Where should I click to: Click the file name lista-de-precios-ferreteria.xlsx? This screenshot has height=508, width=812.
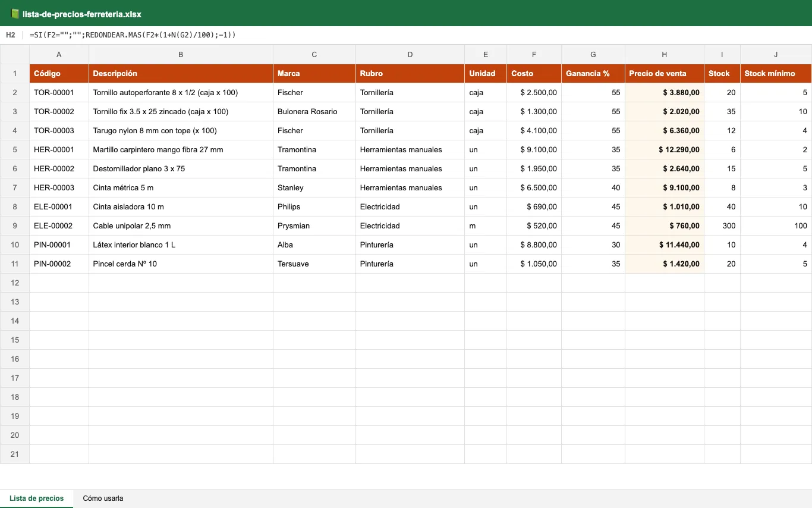(x=82, y=14)
